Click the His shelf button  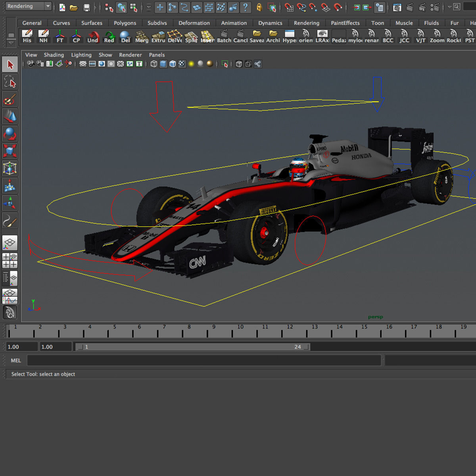point(27,36)
